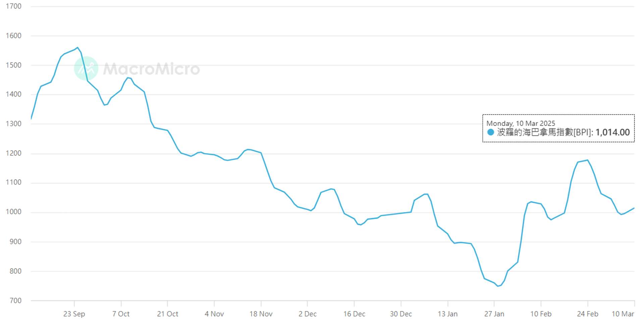This screenshot has width=644, height=324.
Task: Click the 18 Nov x-axis label
Action: coord(261,314)
